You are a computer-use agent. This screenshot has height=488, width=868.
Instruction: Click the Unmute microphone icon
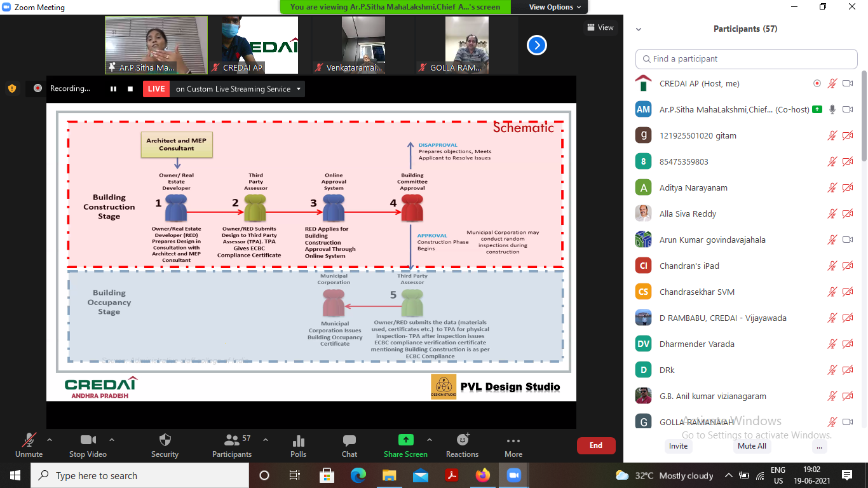click(x=29, y=440)
